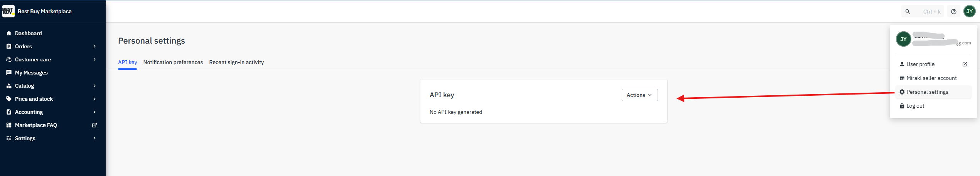The height and width of the screenshot is (176, 980).
Task: Open Mirakl seller account store icon
Action: tap(902, 78)
